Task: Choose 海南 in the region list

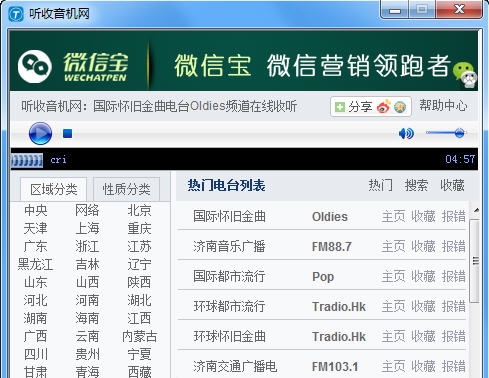Action: point(87,318)
